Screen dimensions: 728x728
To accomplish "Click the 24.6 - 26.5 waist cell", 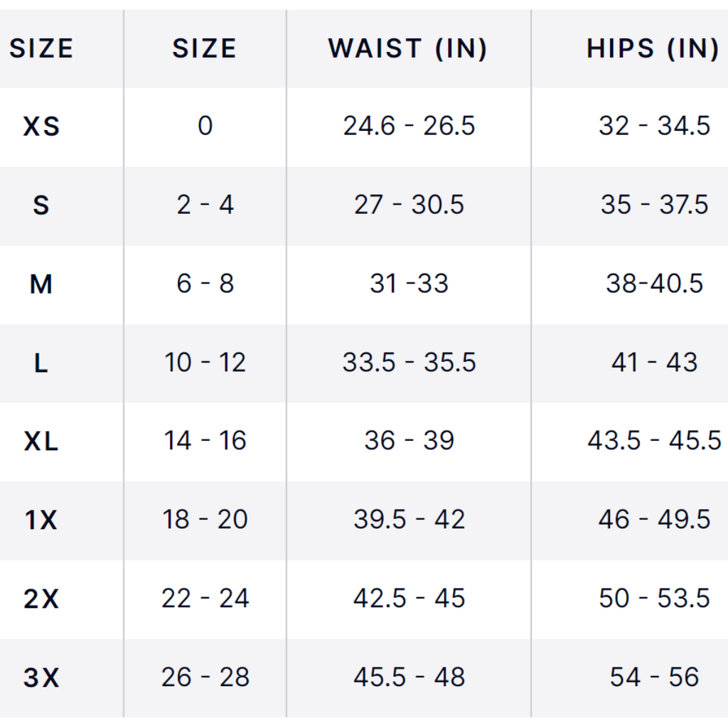I will click(x=409, y=127).
